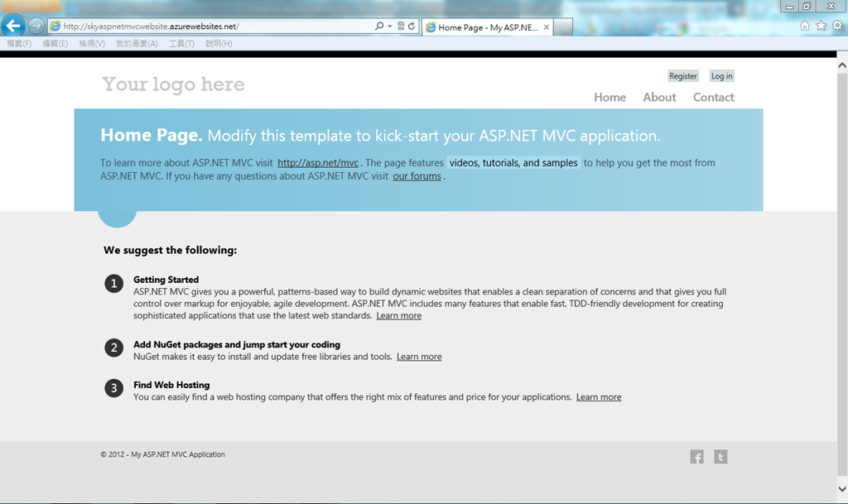Viewport: 848px width, 504px height.
Task: Click the Facebook icon in footer
Action: click(696, 457)
